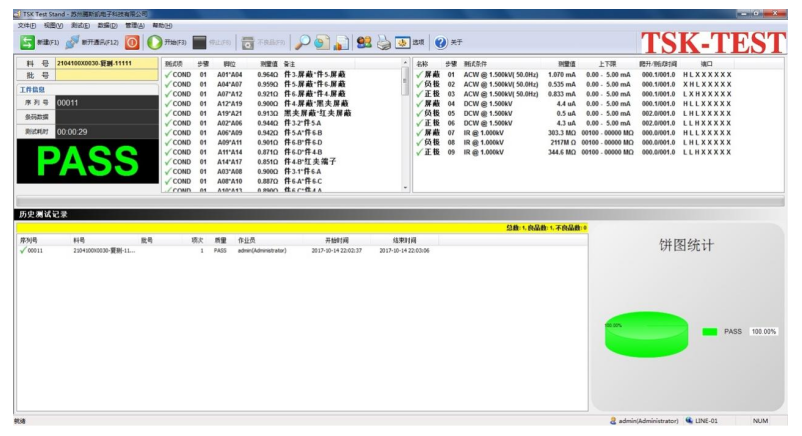Image resolution: width=802 pixels, height=436 pixels.
Task: Click the magnifying glass search icon
Action: 301,42
